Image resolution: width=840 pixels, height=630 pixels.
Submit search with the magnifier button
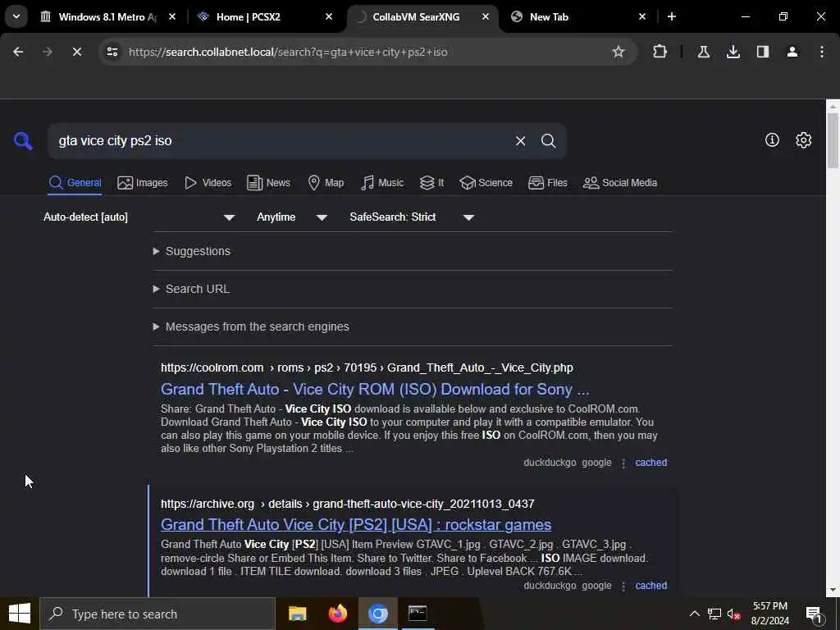coord(548,141)
